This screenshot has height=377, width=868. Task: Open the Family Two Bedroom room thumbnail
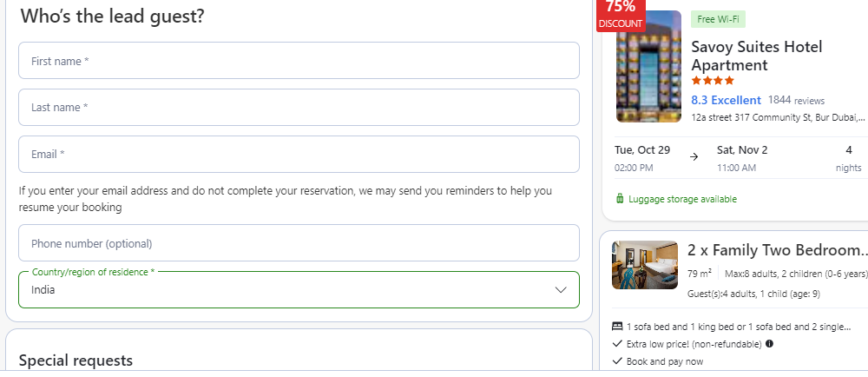645,265
